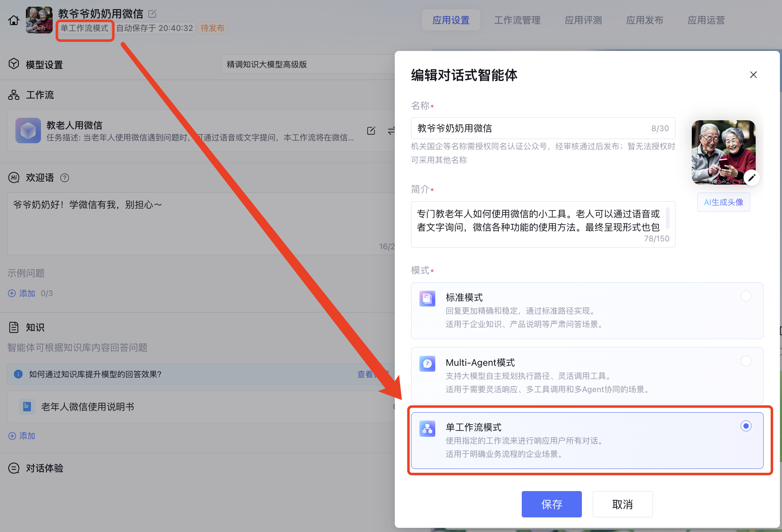
Task: Add an example question
Action: click(x=22, y=293)
